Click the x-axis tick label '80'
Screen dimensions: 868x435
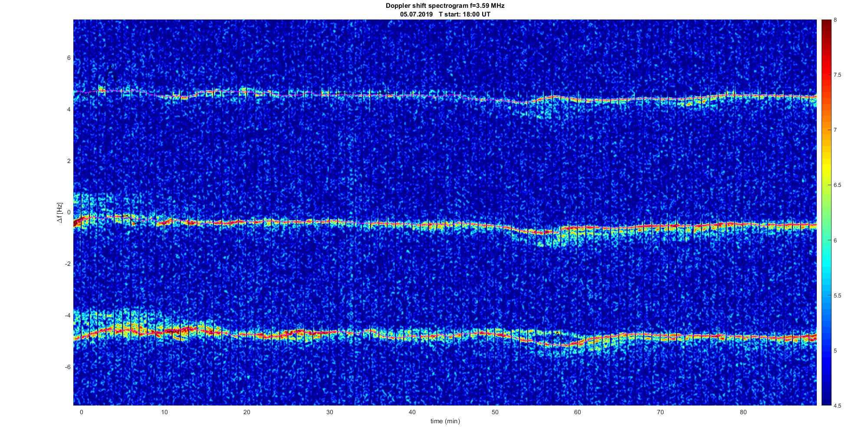click(x=743, y=412)
